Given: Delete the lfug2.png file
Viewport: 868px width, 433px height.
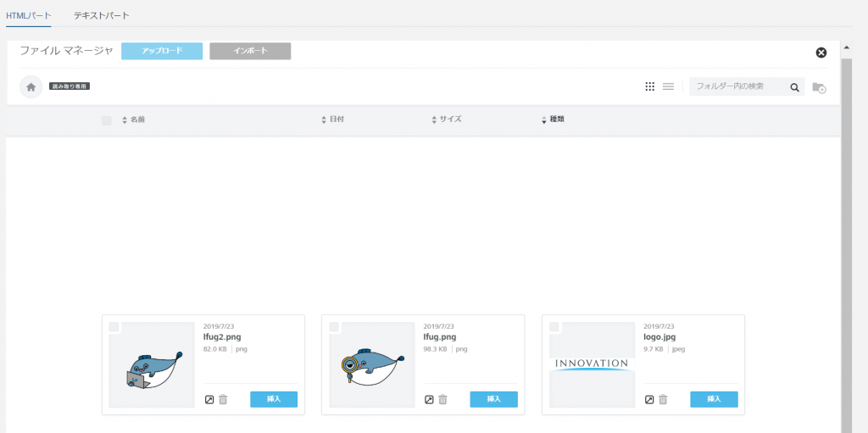Looking at the screenshot, I should [223, 399].
